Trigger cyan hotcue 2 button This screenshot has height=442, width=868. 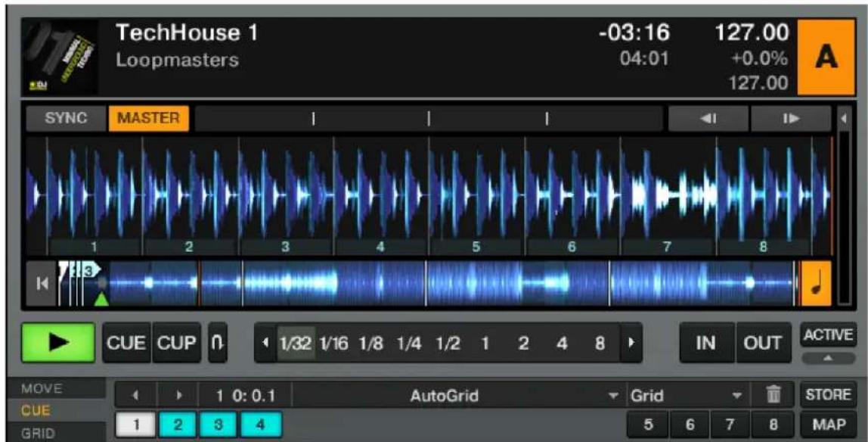click(178, 425)
